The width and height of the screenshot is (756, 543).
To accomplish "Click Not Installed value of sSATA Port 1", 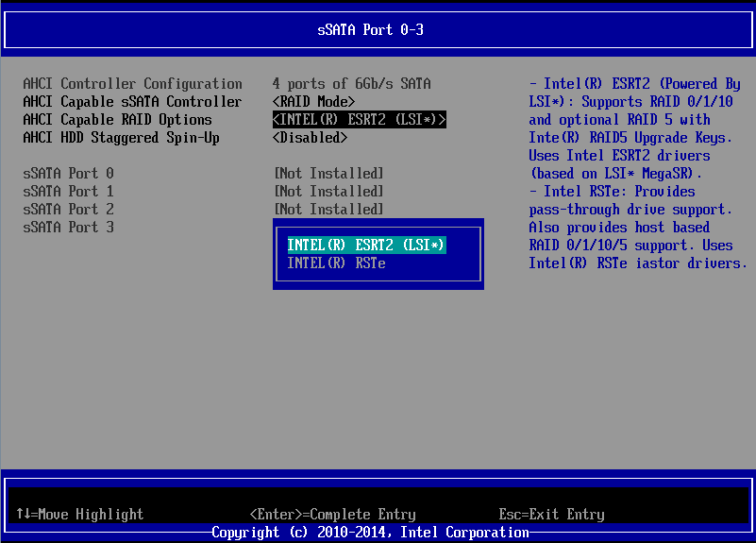I will click(x=328, y=192).
